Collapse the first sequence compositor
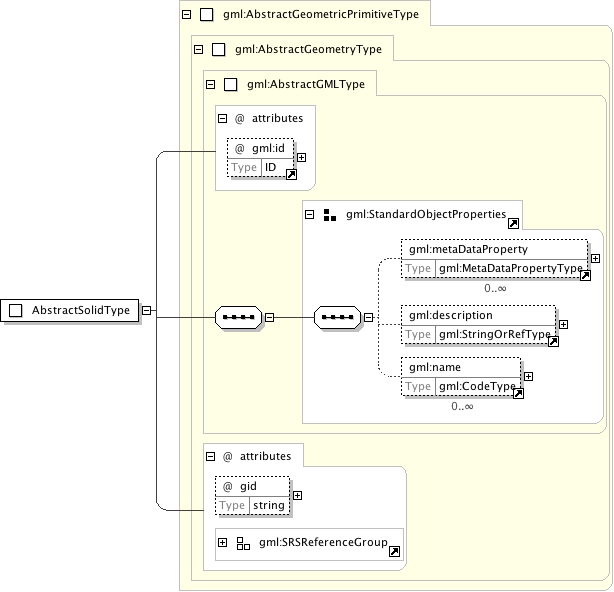The width and height of the screenshot is (614, 592). [x=269, y=317]
